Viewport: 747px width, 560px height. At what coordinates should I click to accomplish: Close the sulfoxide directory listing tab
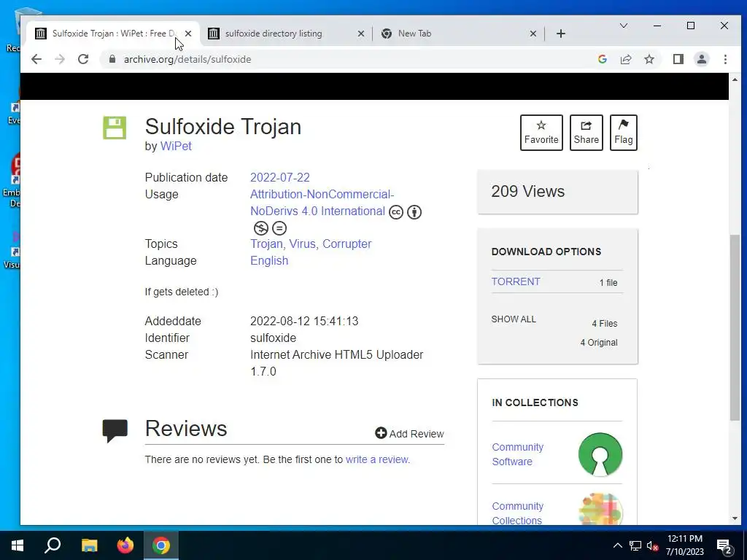click(x=360, y=34)
